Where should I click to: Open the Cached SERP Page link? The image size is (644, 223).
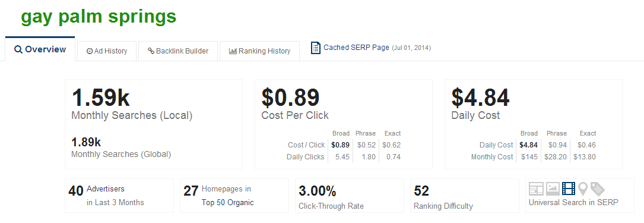[356, 48]
